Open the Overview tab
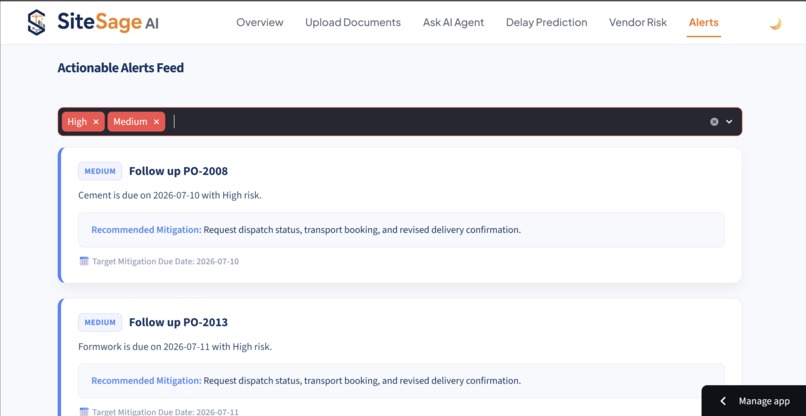The image size is (806, 416). pyautogui.click(x=260, y=23)
